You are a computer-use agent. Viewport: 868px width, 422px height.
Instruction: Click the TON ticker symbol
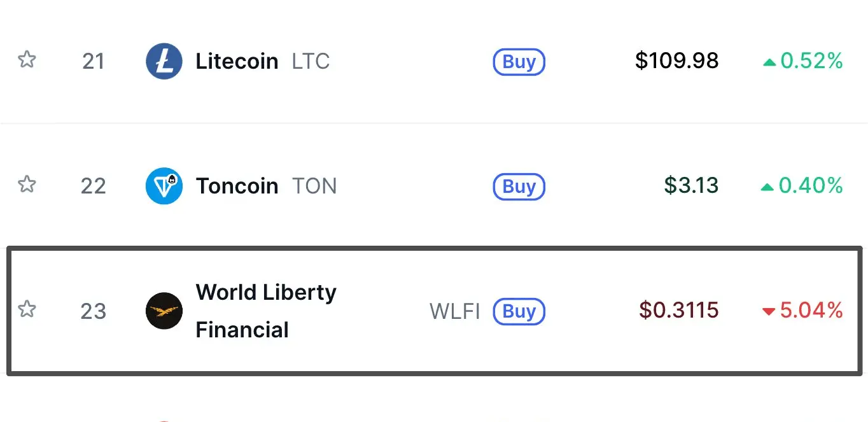coord(314,186)
